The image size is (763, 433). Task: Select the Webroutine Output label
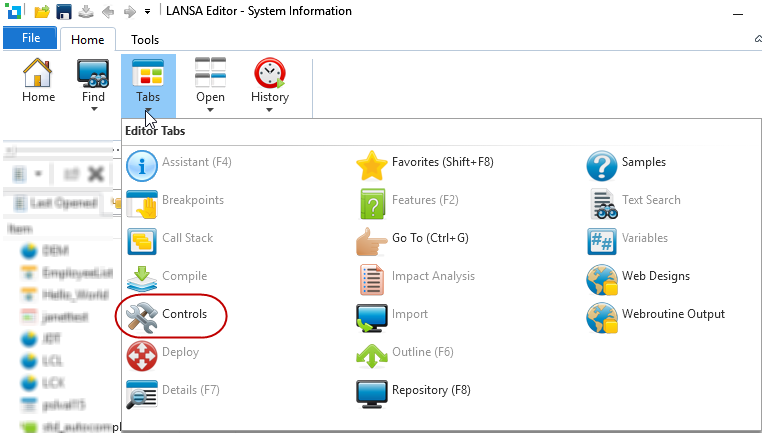[673, 314]
